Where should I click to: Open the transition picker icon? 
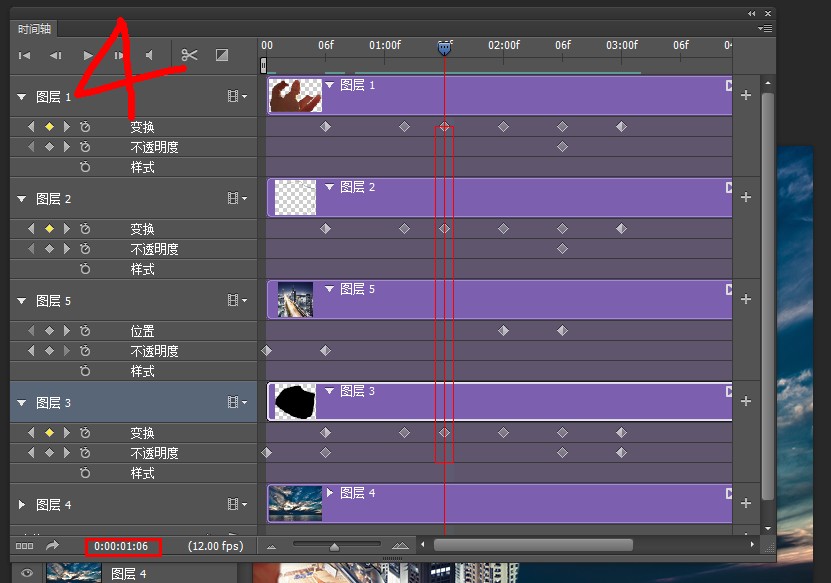point(222,55)
